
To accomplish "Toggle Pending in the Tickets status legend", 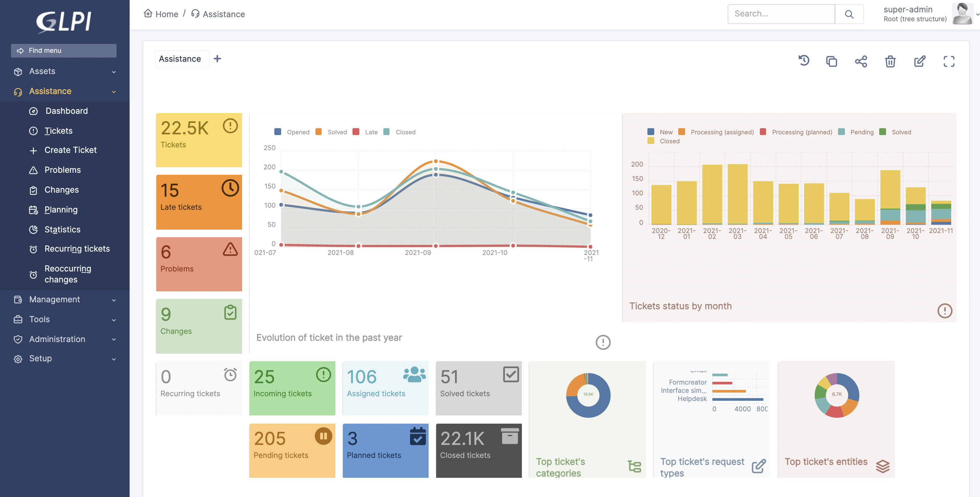I will 862,132.
